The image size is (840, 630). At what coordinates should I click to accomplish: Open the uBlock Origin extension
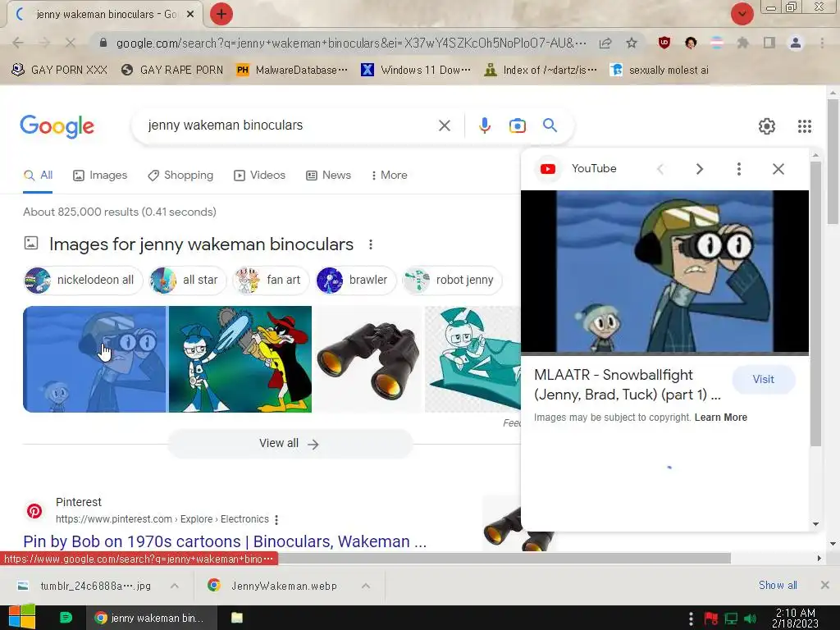pyautogui.click(x=664, y=43)
